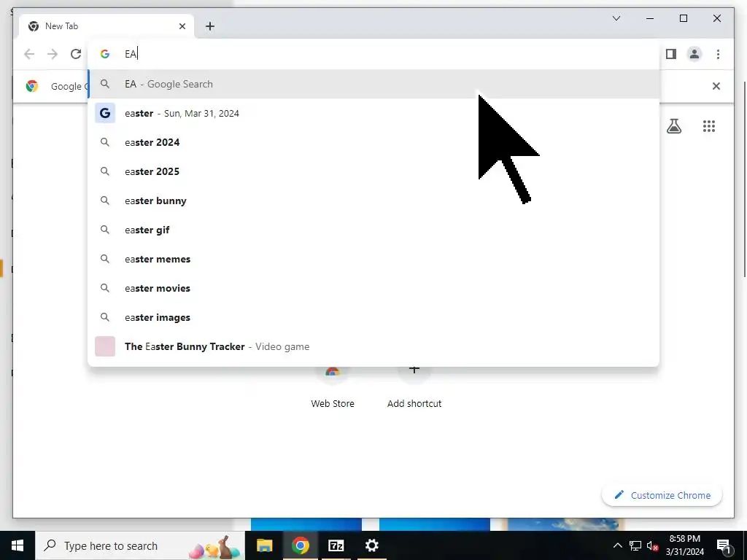Image resolution: width=747 pixels, height=560 pixels.
Task: Click the network icon in system tray
Action: click(x=635, y=545)
